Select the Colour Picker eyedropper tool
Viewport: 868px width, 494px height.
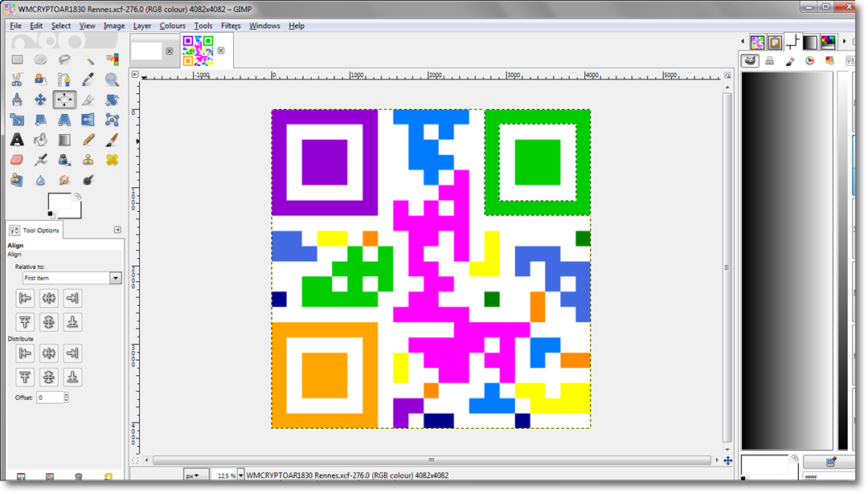(x=88, y=80)
